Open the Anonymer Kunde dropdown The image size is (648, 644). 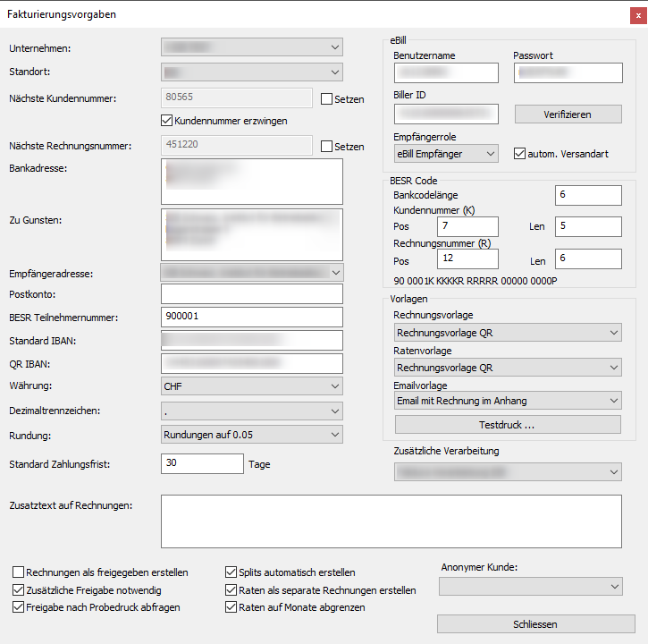point(530,586)
